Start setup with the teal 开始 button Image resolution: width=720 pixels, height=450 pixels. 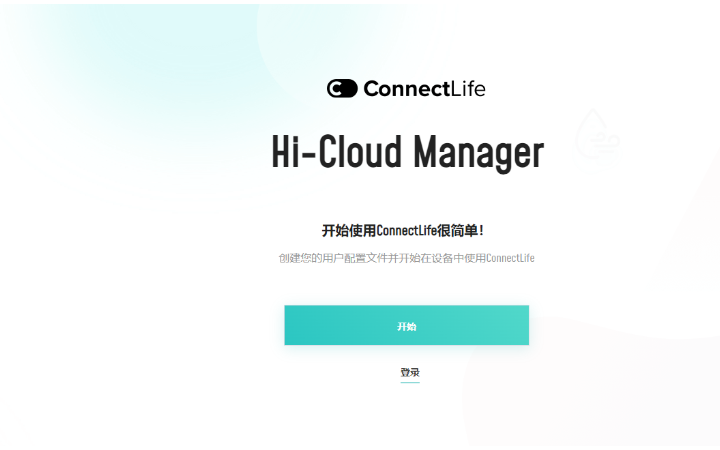pos(406,325)
